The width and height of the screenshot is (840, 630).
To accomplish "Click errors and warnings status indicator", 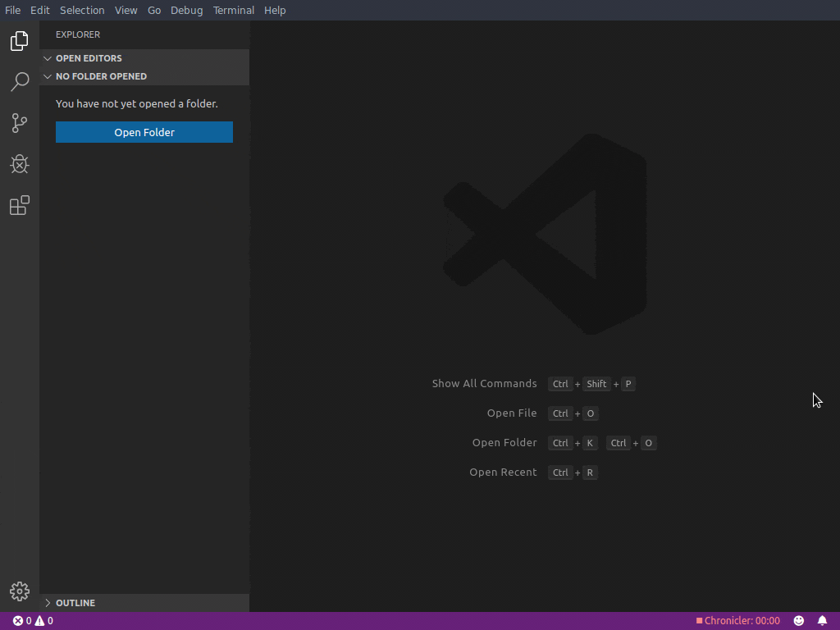I will 33,621.
